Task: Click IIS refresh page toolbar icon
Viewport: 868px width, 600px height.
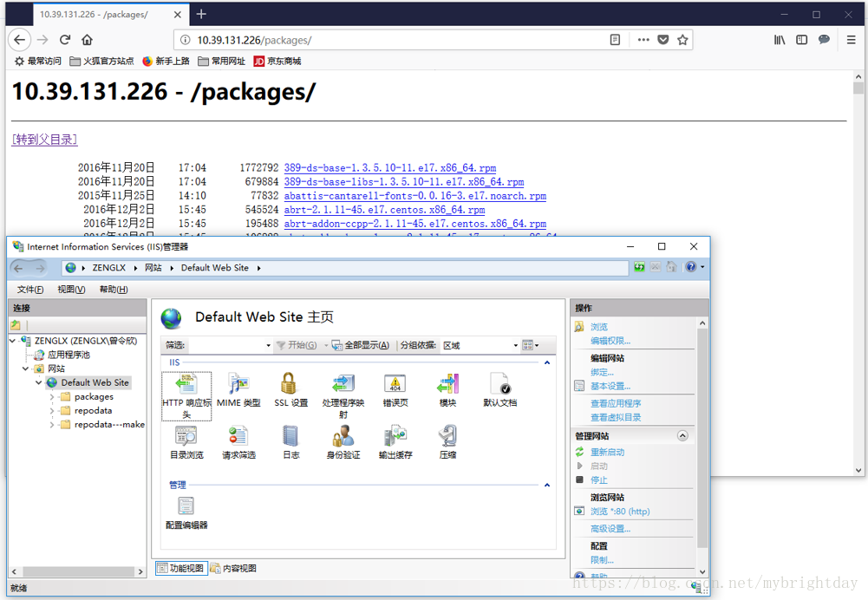Action: click(639, 267)
